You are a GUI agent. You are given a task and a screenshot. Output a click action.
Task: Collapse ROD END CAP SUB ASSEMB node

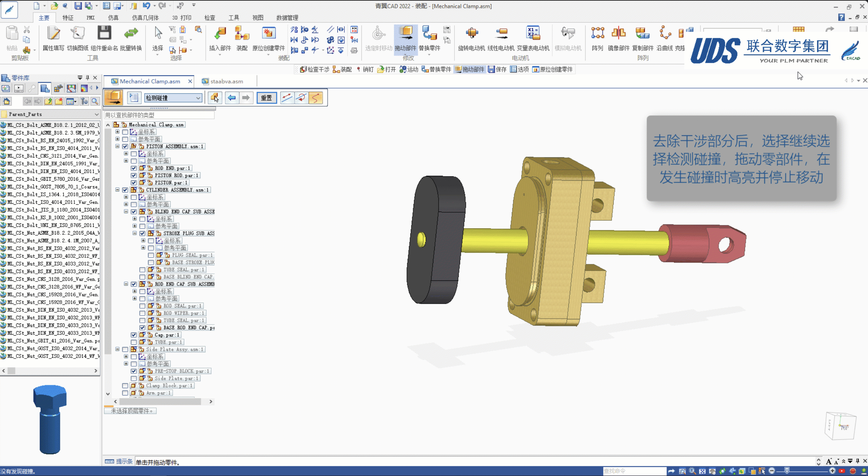(x=126, y=284)
